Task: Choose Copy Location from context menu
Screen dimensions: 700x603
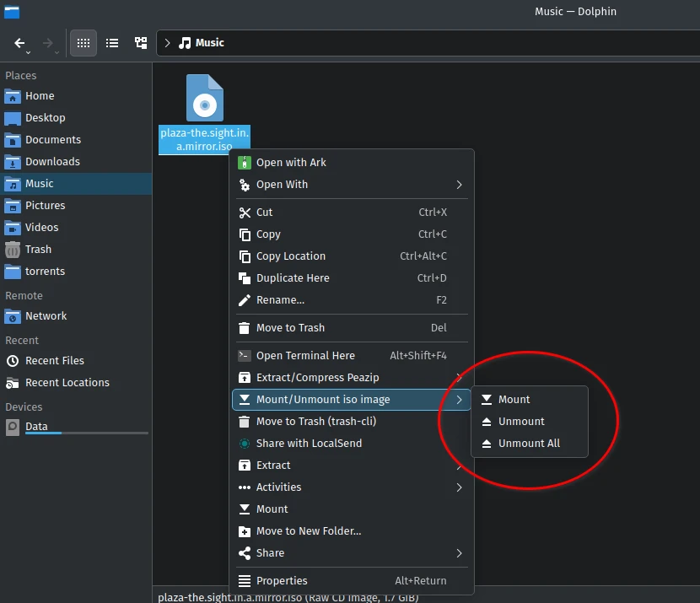Action: [351, 256]
